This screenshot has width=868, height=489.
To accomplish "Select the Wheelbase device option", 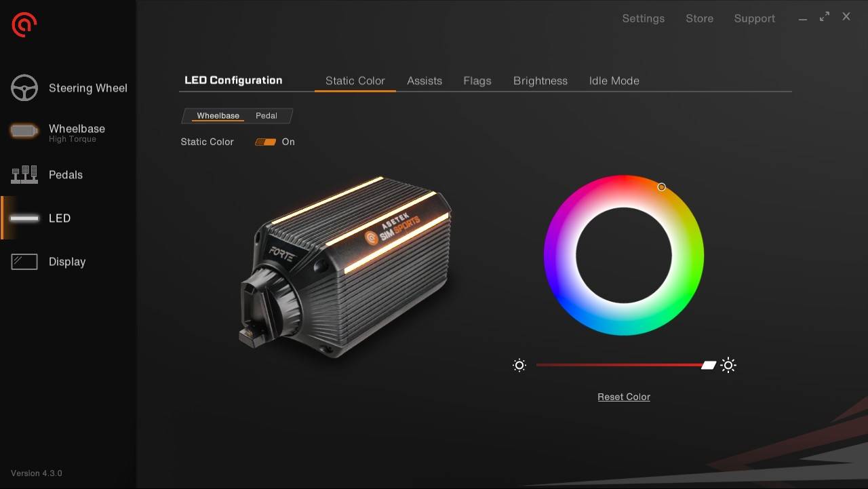I will tap(218, 116).
